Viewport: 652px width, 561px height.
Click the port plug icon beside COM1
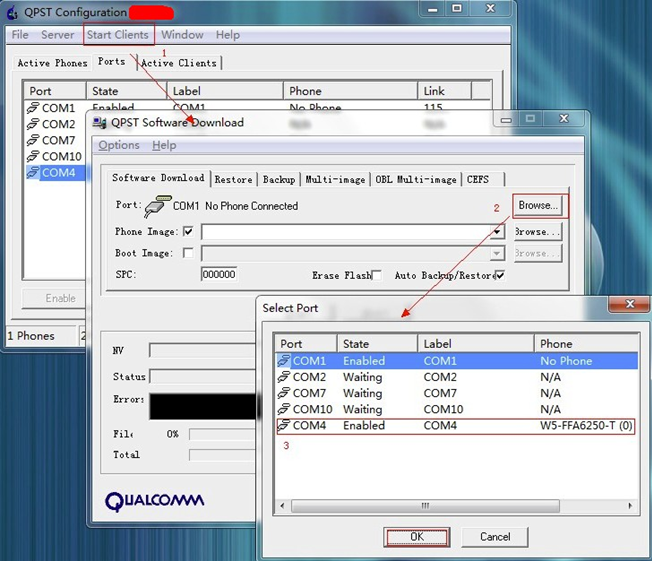157,206
